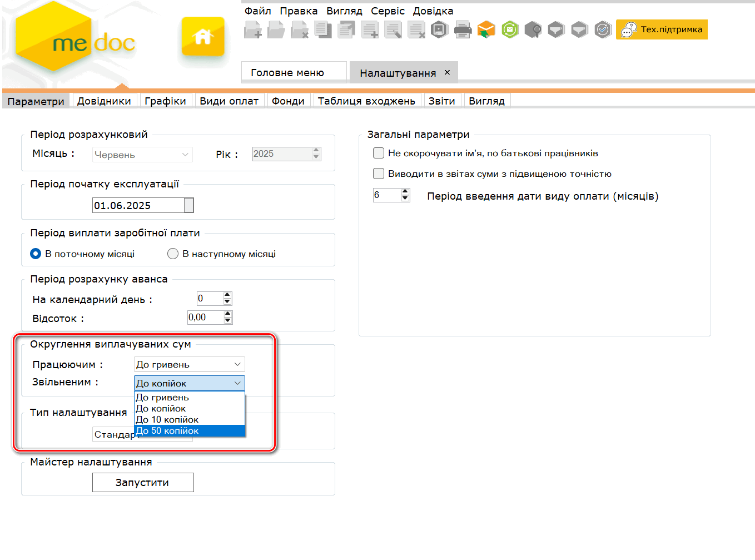Click the magnifier search hexagon icon
This screenshot has width=755, height=560.
533,29
